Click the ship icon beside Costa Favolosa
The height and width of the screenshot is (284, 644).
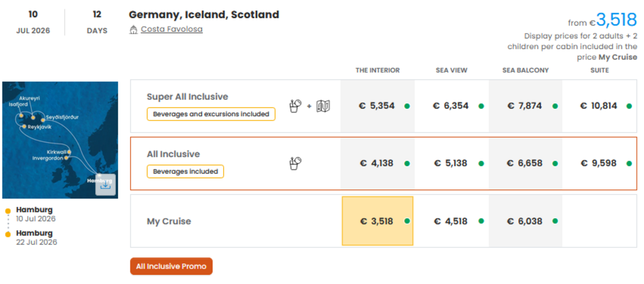pos(133,29)
